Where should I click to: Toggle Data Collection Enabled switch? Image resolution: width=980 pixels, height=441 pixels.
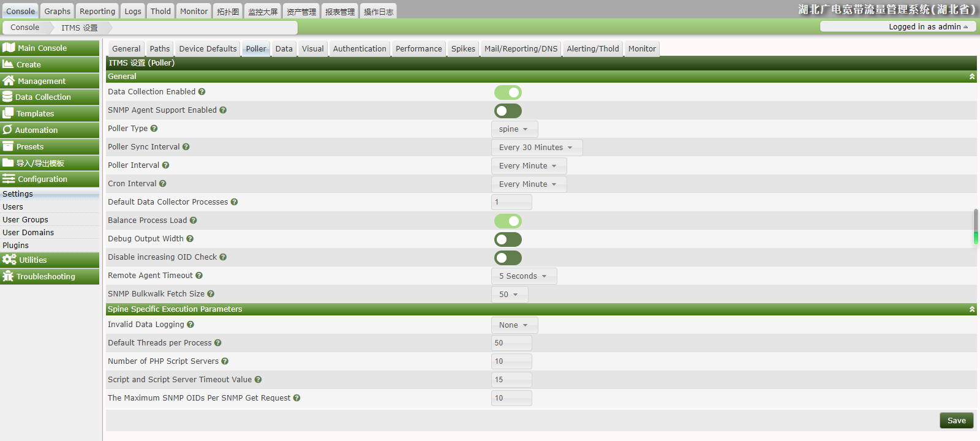pyautogui.click(x=508, y=92)
